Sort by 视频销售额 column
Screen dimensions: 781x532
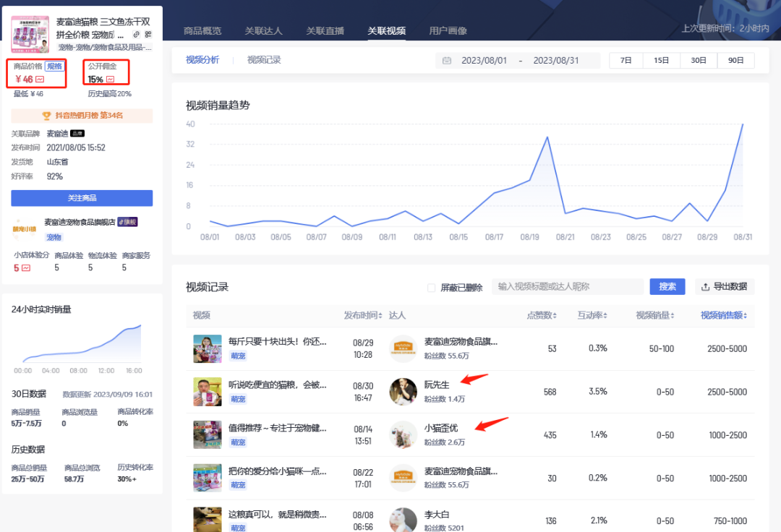tap(724, 316)
